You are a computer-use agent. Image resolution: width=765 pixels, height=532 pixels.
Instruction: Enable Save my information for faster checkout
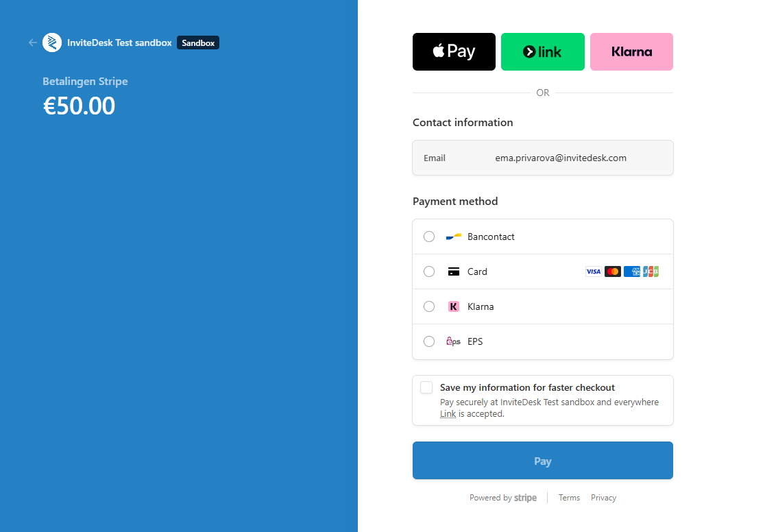tap(426, 387)
